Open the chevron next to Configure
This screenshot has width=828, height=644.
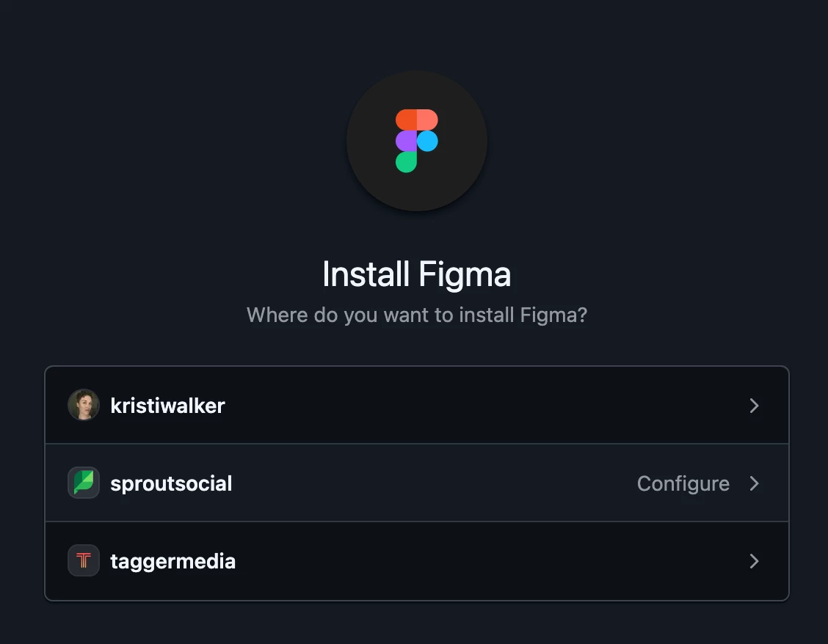click(754, 483)
